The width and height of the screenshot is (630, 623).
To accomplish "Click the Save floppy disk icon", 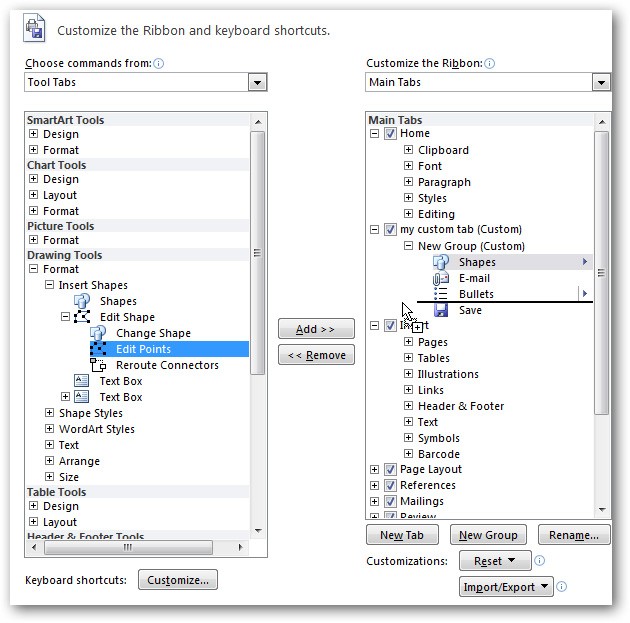I will tap(441, 310).
